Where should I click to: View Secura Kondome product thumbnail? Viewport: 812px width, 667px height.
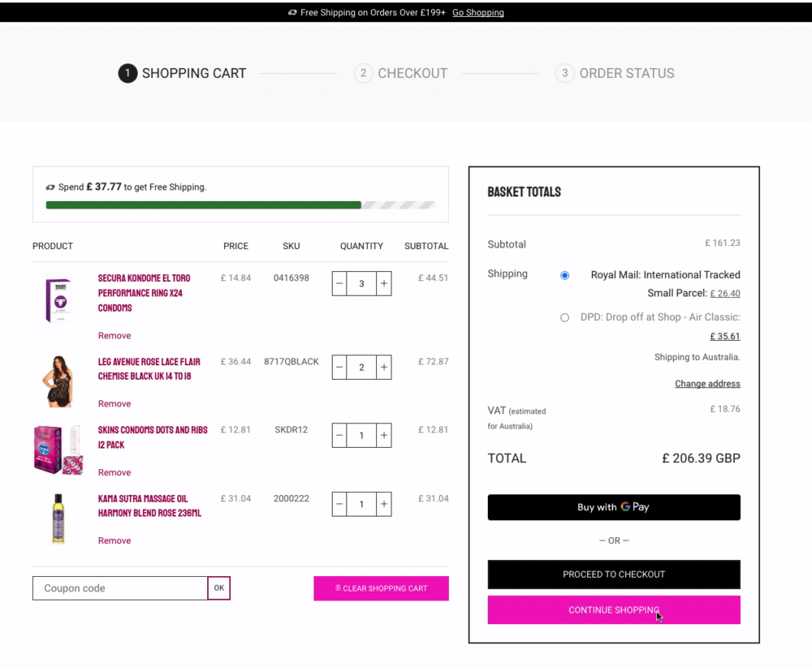(x=58, y=299)
